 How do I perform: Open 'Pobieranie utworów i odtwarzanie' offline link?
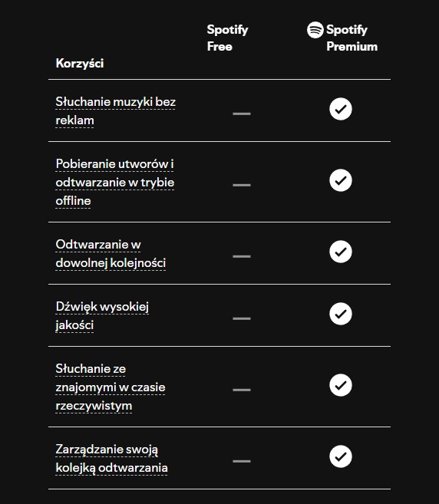point(115,183)
